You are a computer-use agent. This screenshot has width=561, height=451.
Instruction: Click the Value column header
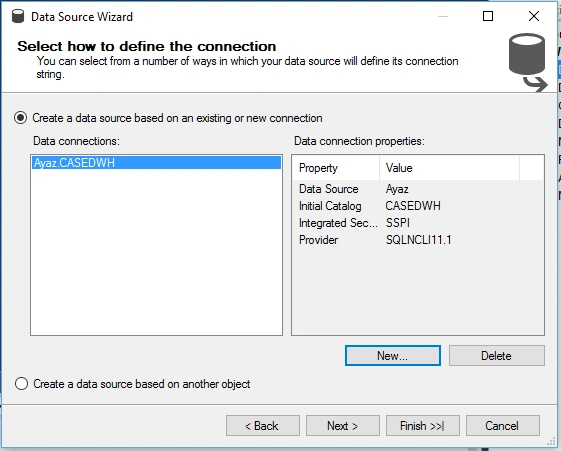point(449,168)
